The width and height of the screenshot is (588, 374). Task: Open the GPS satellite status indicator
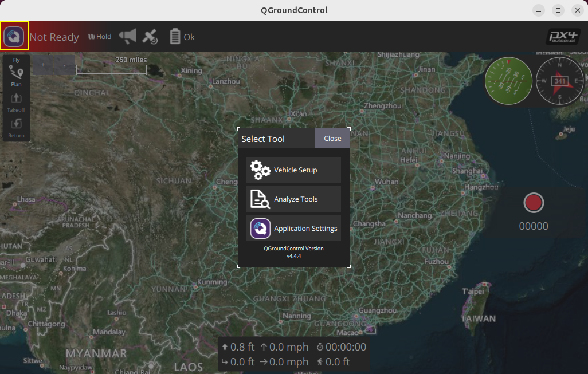pyautogui.click(x=150, y=37)
